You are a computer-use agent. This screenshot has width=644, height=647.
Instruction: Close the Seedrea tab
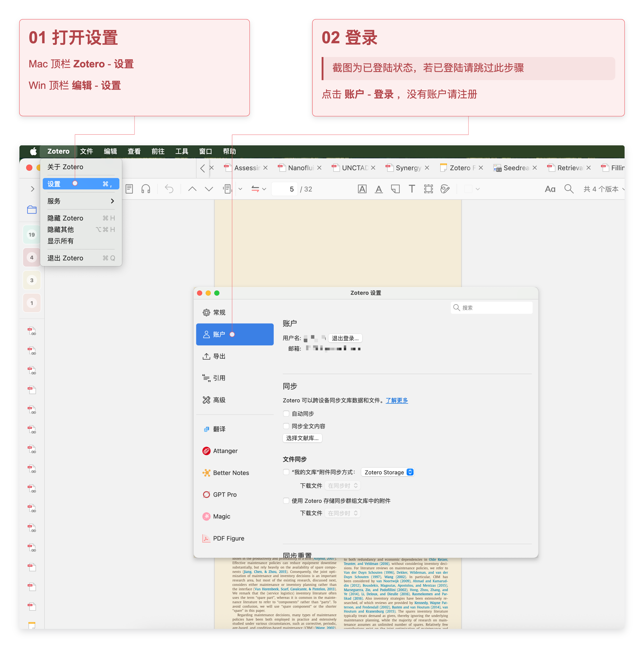coord(535,168)
